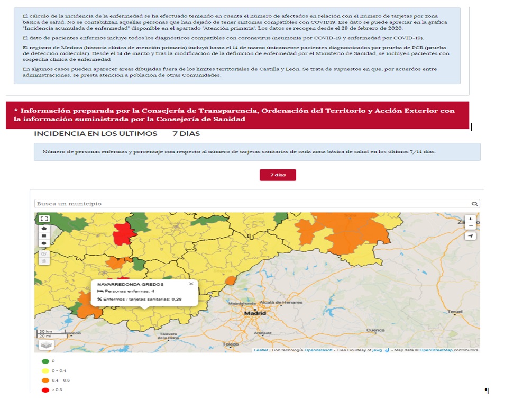Select the polygon drawing tool

[x=44, y=229]
